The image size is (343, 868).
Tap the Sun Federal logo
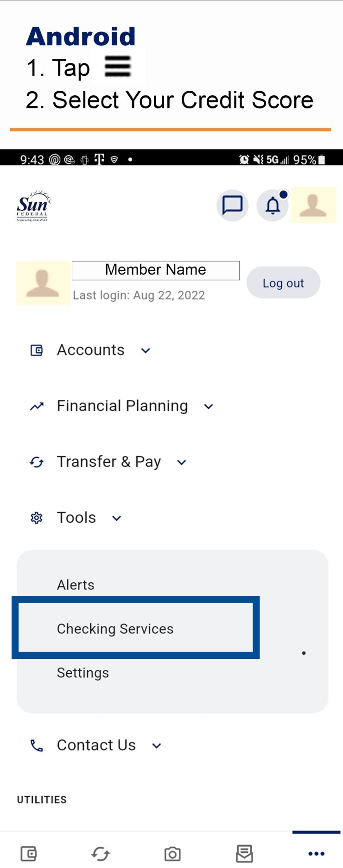[x=32, y=206]
